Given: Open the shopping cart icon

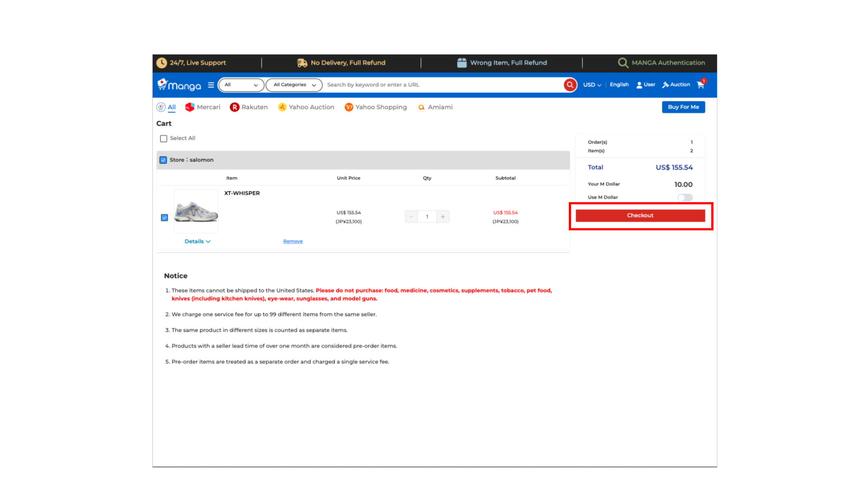Looking at the screenshot, I should tap(700, 85).
